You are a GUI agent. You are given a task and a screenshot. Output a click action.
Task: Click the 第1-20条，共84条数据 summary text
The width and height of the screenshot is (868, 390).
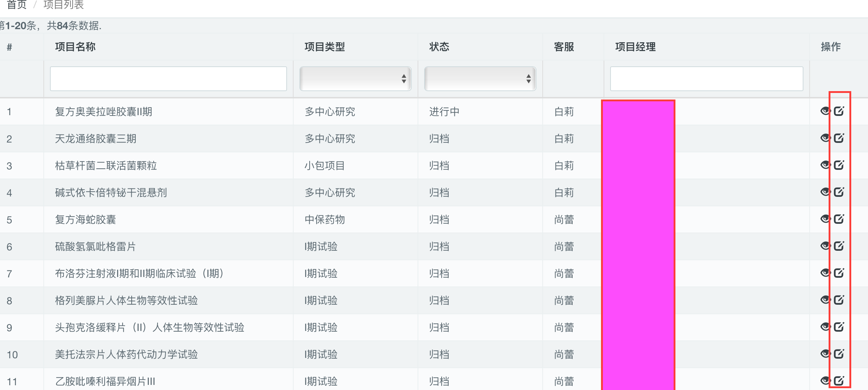coord(51,26)
